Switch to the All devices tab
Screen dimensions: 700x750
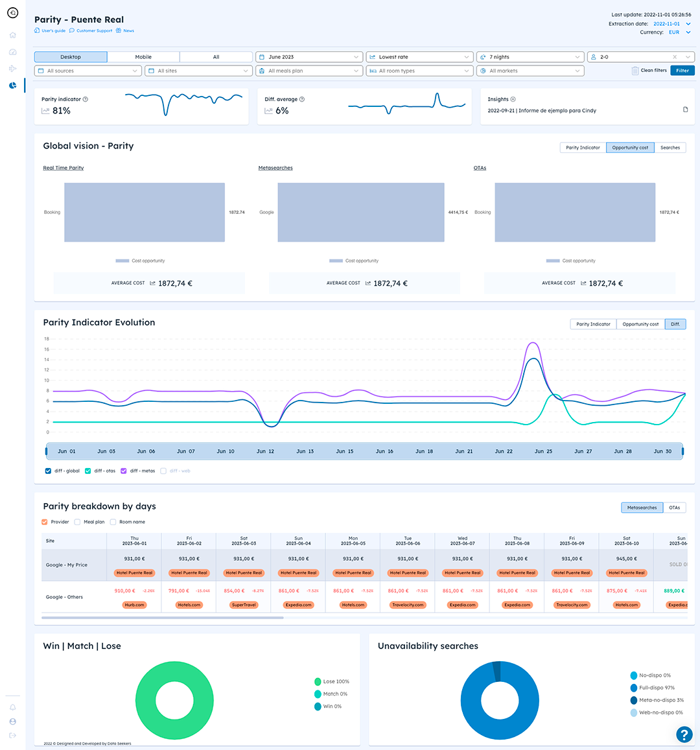[216, 57]
